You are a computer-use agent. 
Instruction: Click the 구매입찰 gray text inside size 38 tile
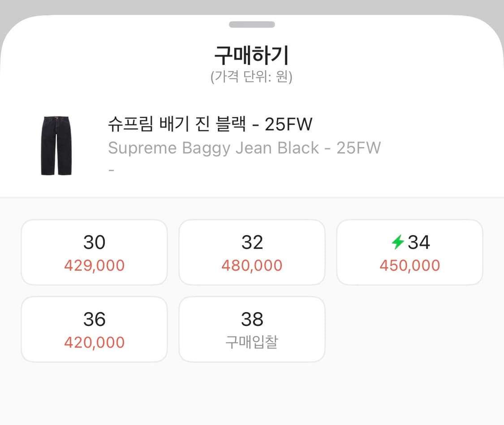click(252, 343)
